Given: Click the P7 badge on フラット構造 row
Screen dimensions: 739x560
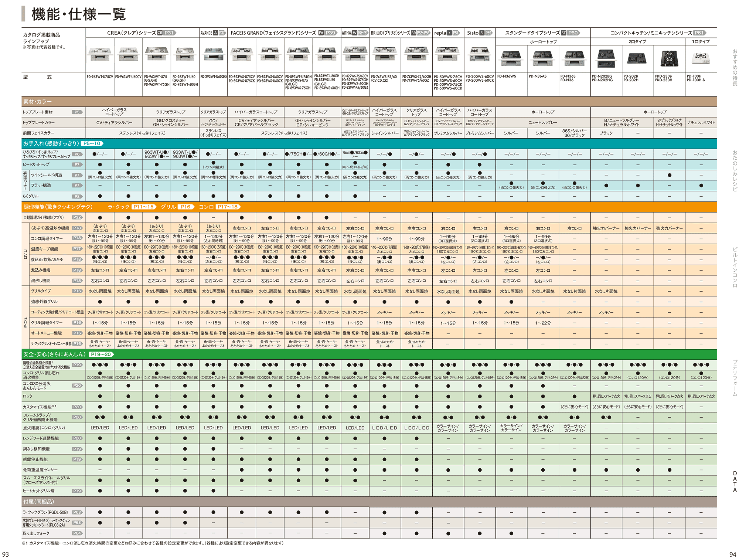Looking at the screenshot, I should tap(77, 186).
